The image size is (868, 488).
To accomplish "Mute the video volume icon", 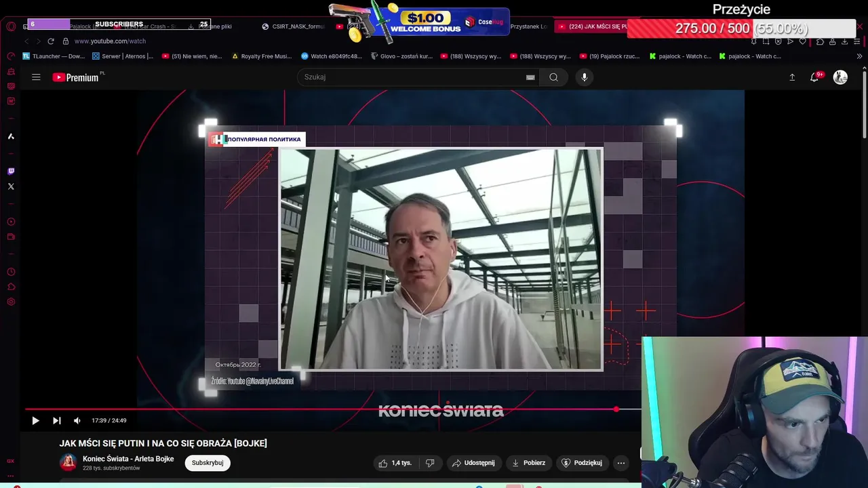I will [x=77, y=420].
